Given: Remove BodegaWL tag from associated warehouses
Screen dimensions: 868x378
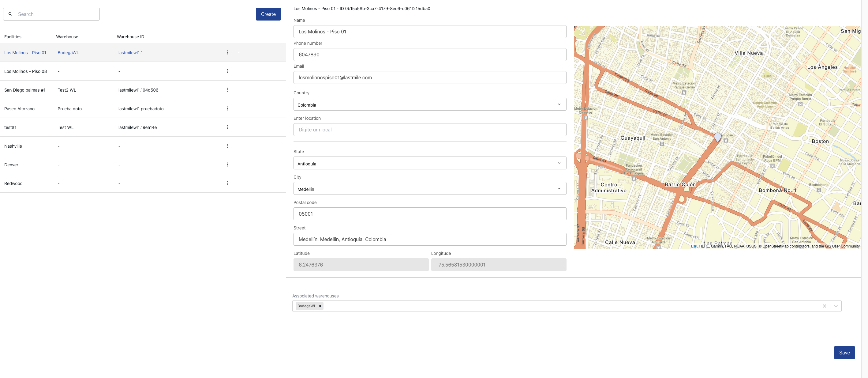Looking at the screenshot, I should [x=320, y=306].
